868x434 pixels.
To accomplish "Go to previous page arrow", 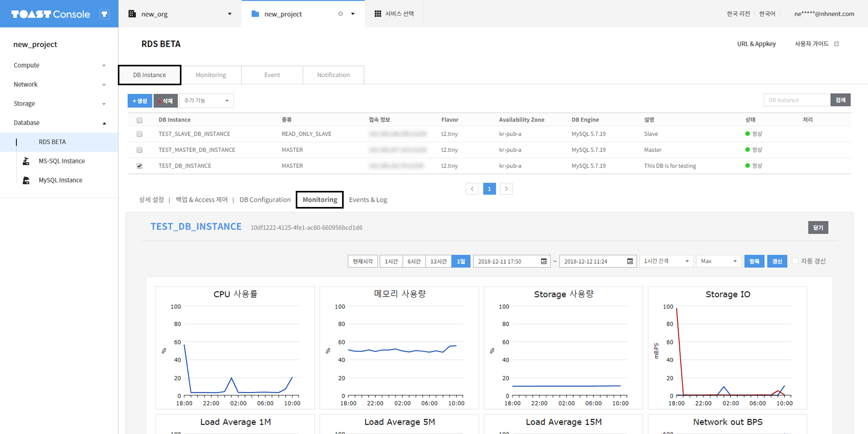I will 472,189.
